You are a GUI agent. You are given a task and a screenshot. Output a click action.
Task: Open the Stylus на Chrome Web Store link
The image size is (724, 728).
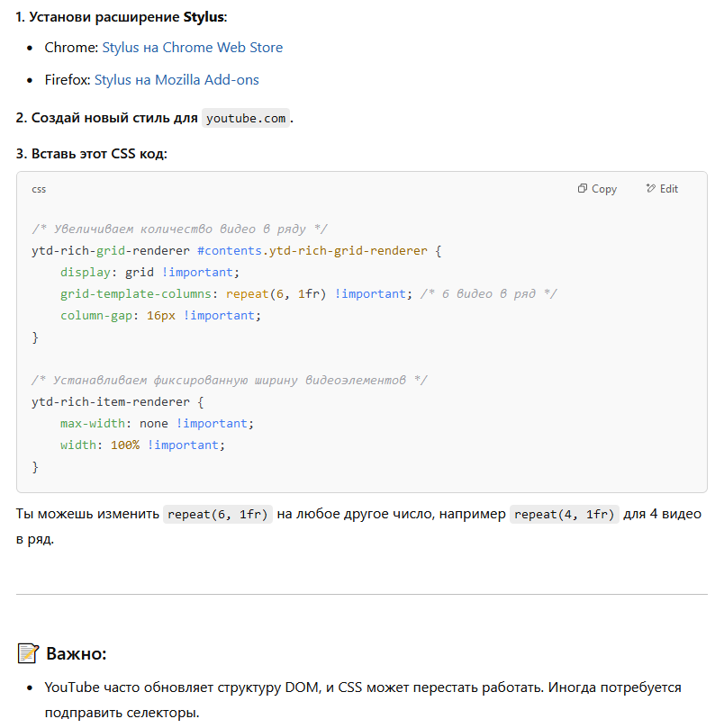(x=193, y=48)
